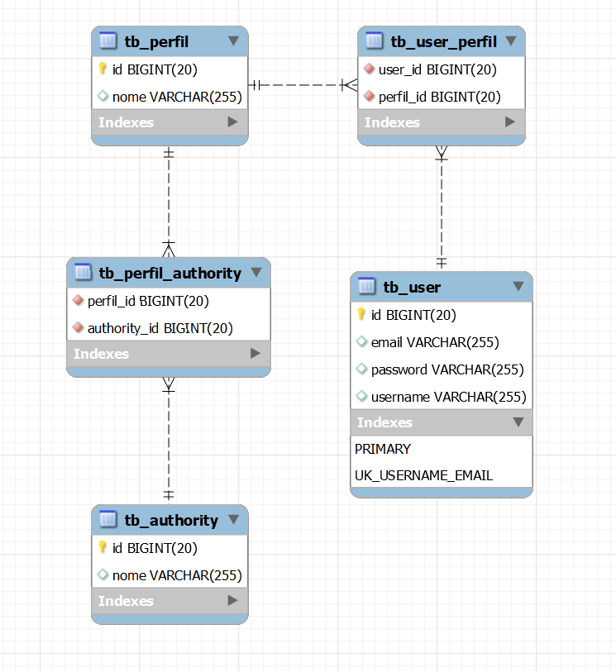Select relationship line between tb_perfil_authority and tb_authority
Viewport: 616px width, 672px height.
pos(169,441)
